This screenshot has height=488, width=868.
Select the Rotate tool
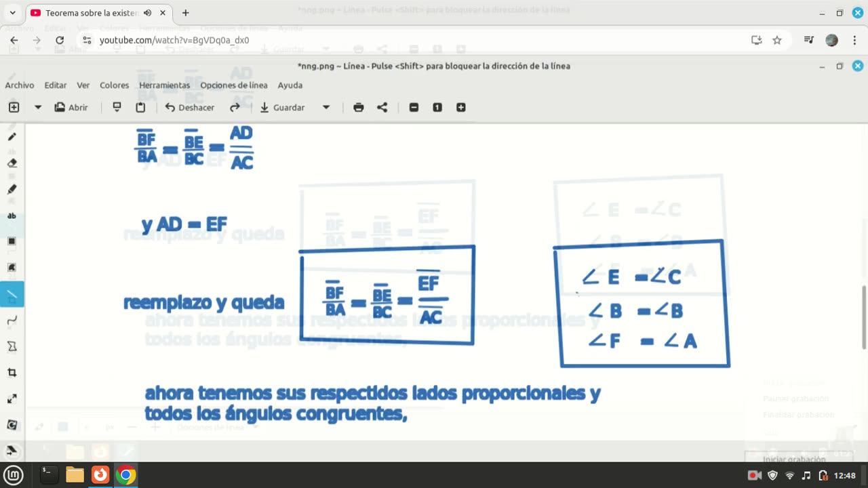click(x=12, y=425)
